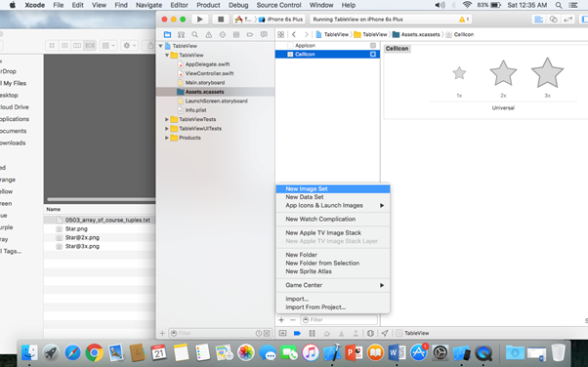Open the Symbol navigator tab

click(181, 34)
